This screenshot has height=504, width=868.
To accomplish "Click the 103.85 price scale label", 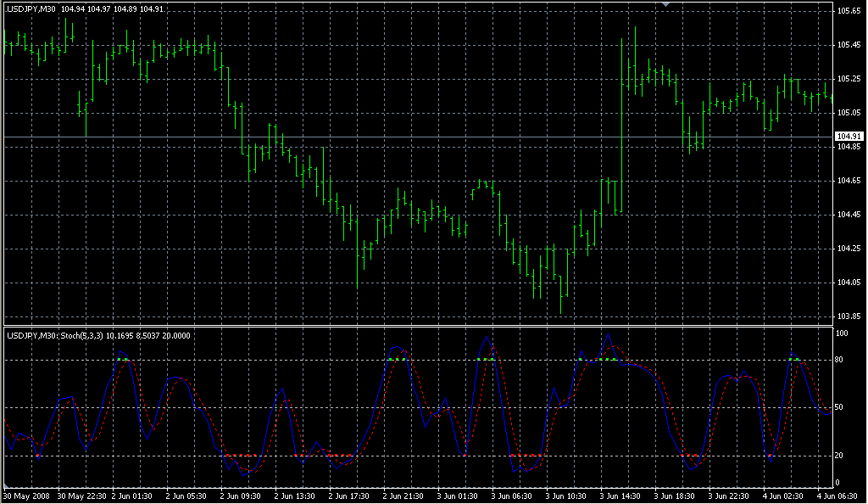I will [x=849, y=316].
